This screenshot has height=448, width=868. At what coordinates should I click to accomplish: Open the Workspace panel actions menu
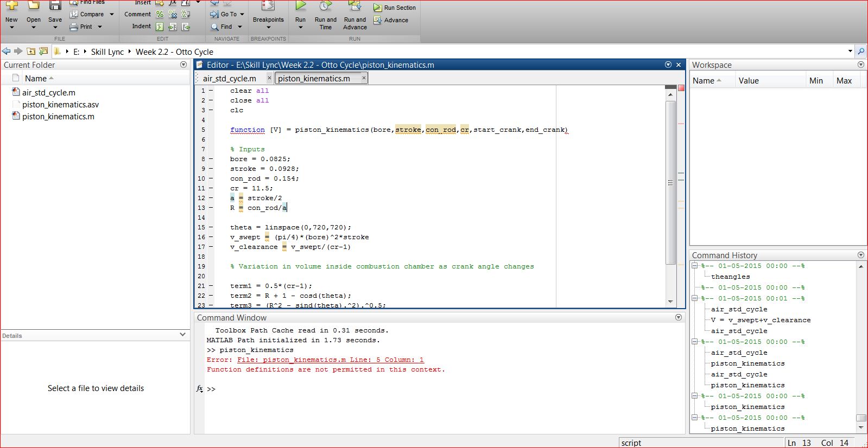coord(861,65)
